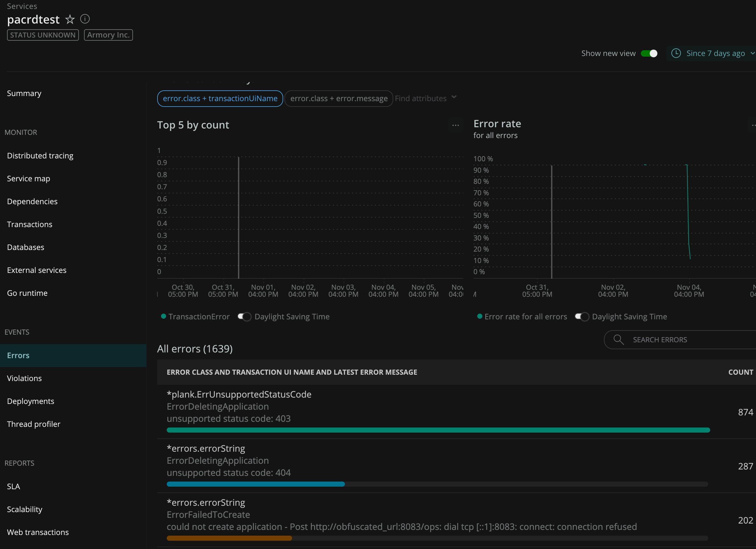This screenshot has width=756, height=549.
Task: Click the green count bar for status code 403
Action: tap(438, 430)
